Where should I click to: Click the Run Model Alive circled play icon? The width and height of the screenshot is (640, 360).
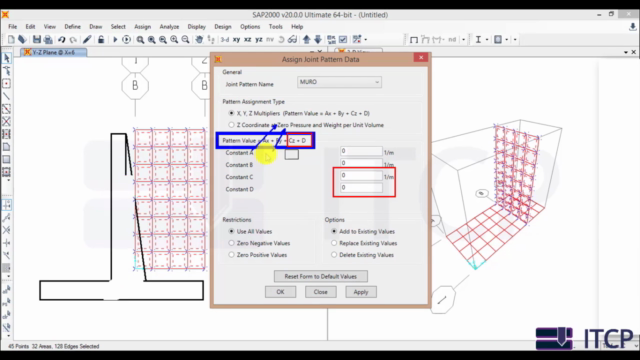126,39
